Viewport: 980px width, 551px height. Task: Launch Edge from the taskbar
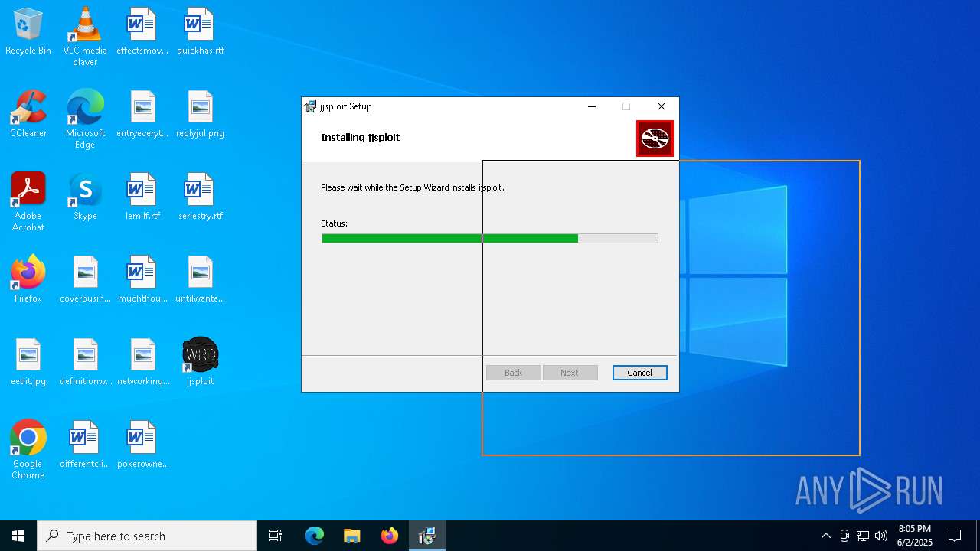pyautogui.click(x=315, y=536)
